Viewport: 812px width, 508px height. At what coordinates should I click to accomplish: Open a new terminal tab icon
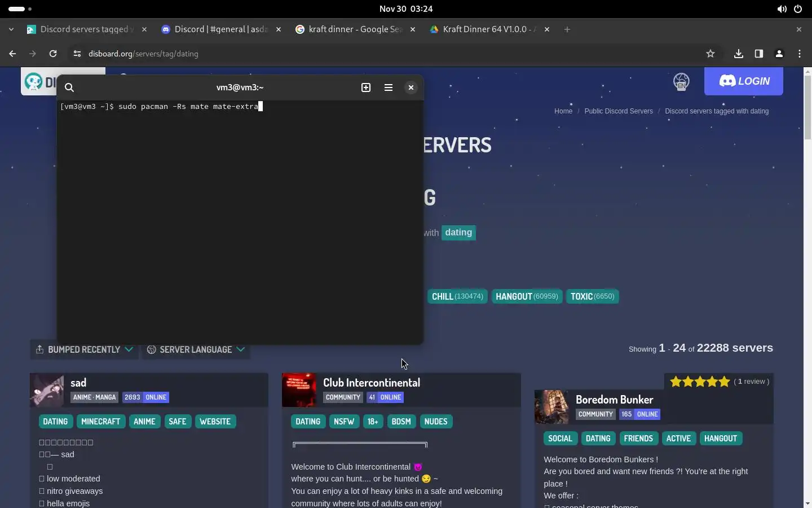coord(366,87)
